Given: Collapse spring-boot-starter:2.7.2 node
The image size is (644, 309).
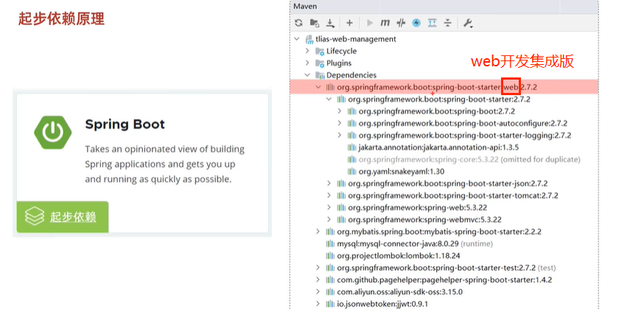Looking at the screenshot, I should [x=329, y=99].
